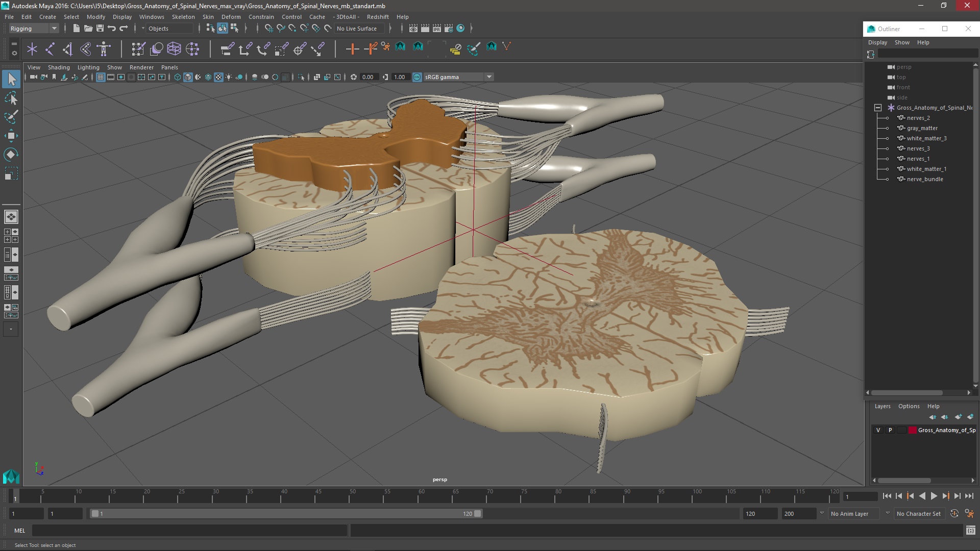Toggle layer playback P box

890,430
